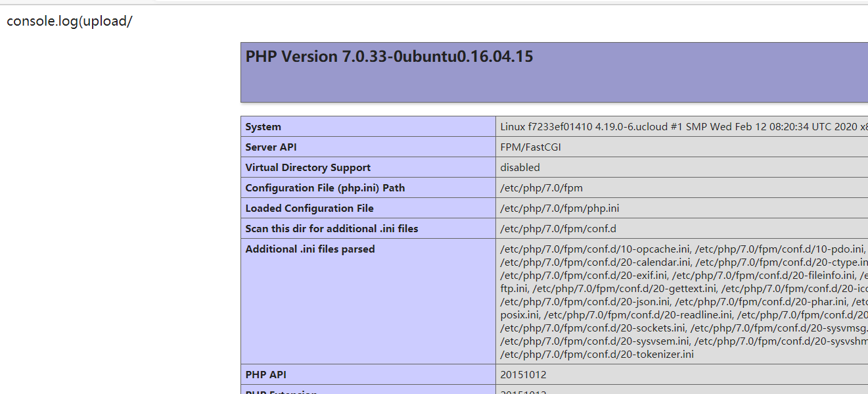Select the PHP Version 7.0.33 heading

tap(389, 57)
